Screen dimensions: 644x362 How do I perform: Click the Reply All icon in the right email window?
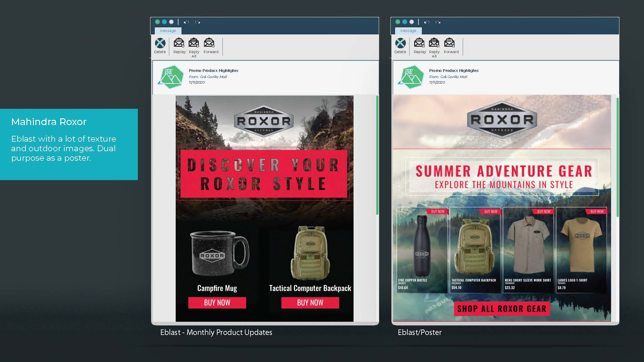coord(434,43)
